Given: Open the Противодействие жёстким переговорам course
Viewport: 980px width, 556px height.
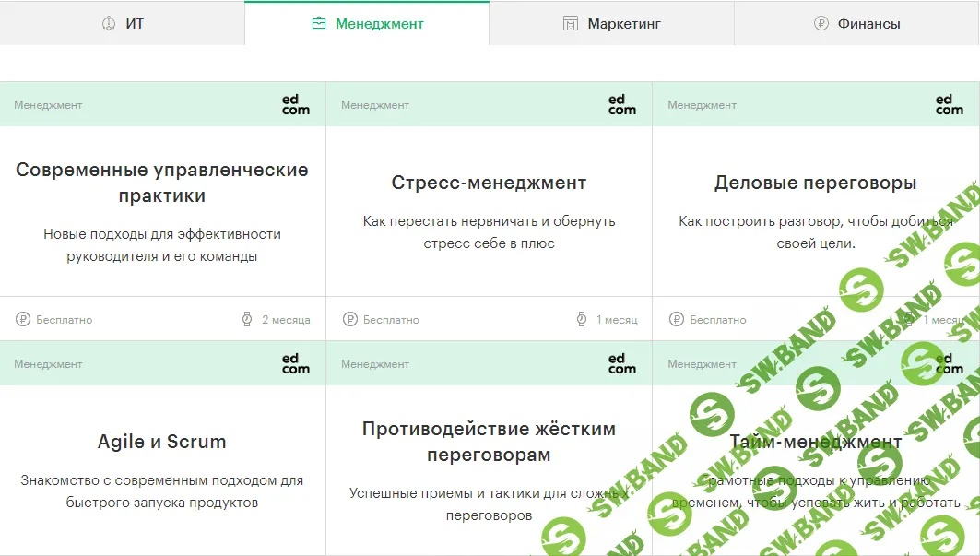Looking at the screenshot, I should [x=490, y=441].
